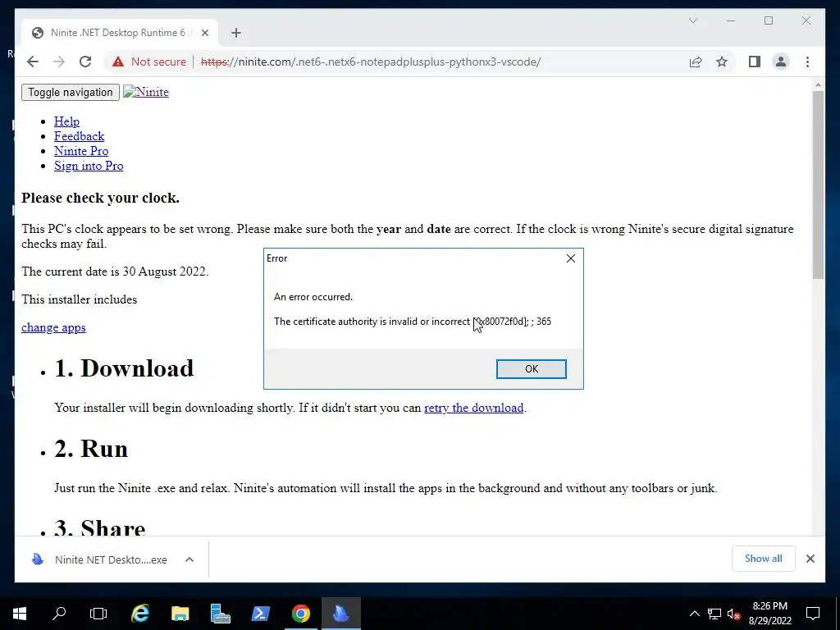Open Chrome three-dot menu

(807, 62)
